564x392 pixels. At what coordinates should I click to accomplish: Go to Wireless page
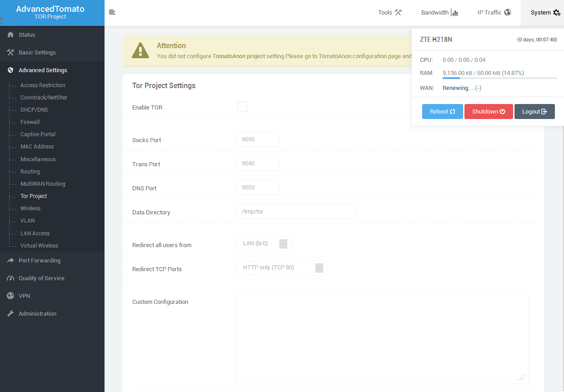[30, 208]
